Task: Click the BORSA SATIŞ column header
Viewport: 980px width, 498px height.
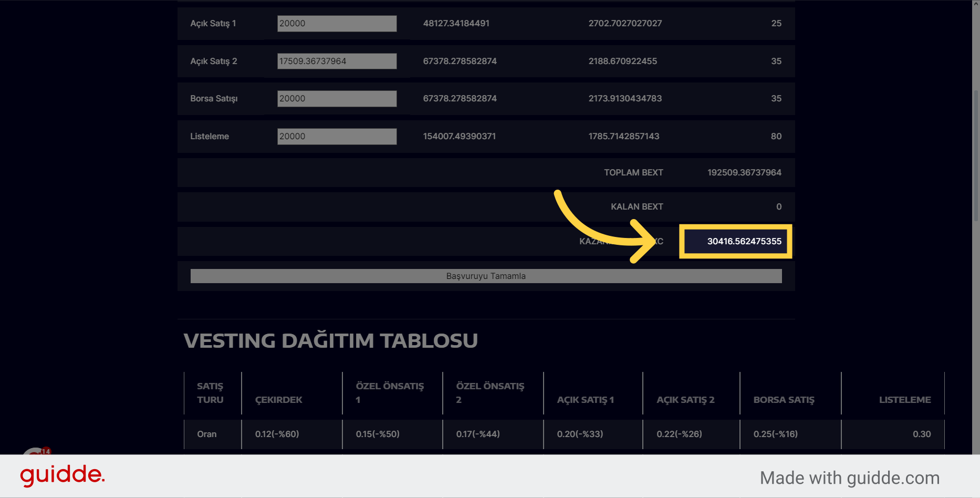Action: 784,400
